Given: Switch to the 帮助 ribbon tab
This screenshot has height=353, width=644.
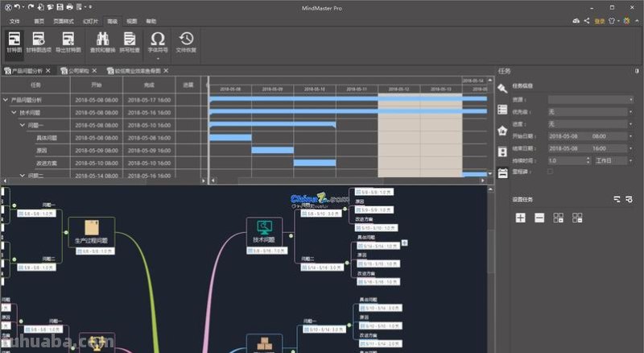Looking at the screenshot, I should pyautogui.click(x=151, y=21).
